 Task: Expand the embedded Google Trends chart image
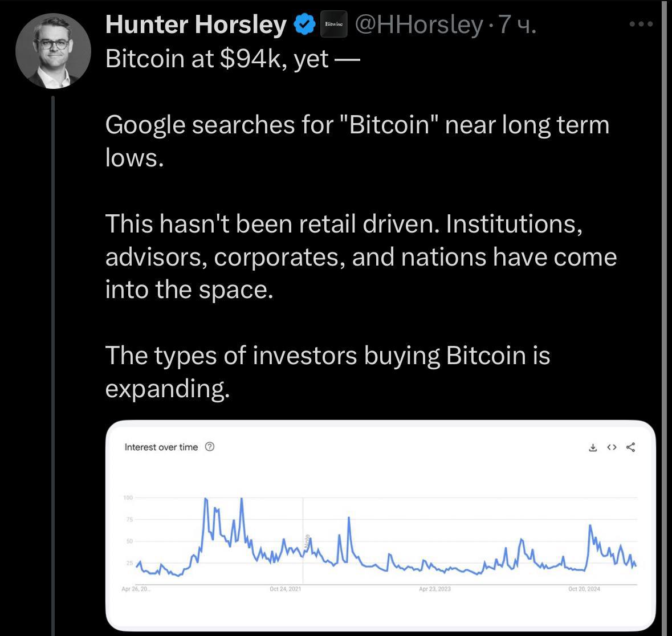tap(379, 527)
